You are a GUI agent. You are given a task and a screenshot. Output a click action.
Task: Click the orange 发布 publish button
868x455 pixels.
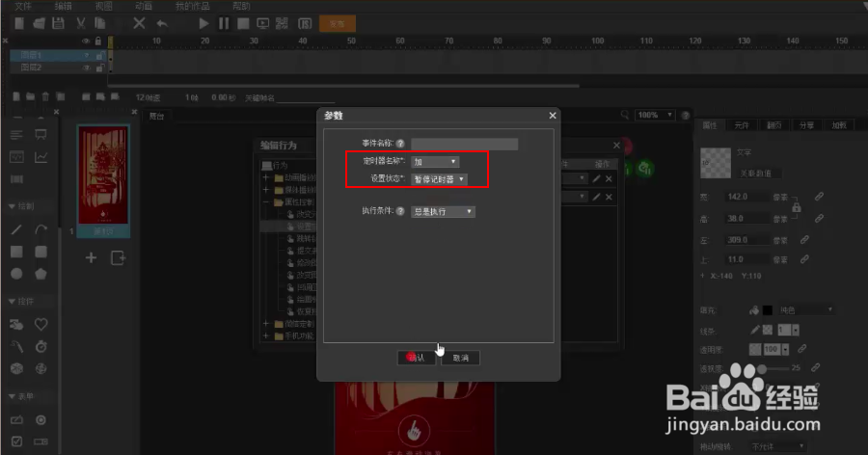point(338,24)
